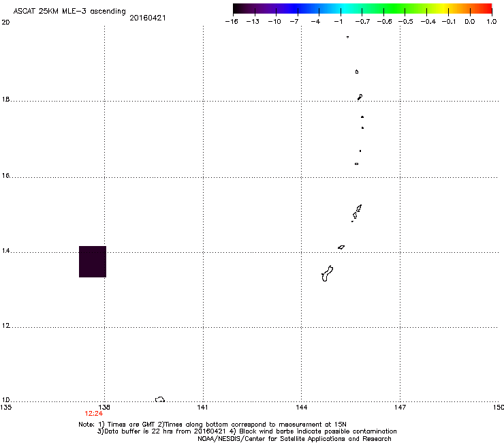Click the longitude axis label 144
Image resolution: width=504 pixels, height=443 pixels.
302,408
